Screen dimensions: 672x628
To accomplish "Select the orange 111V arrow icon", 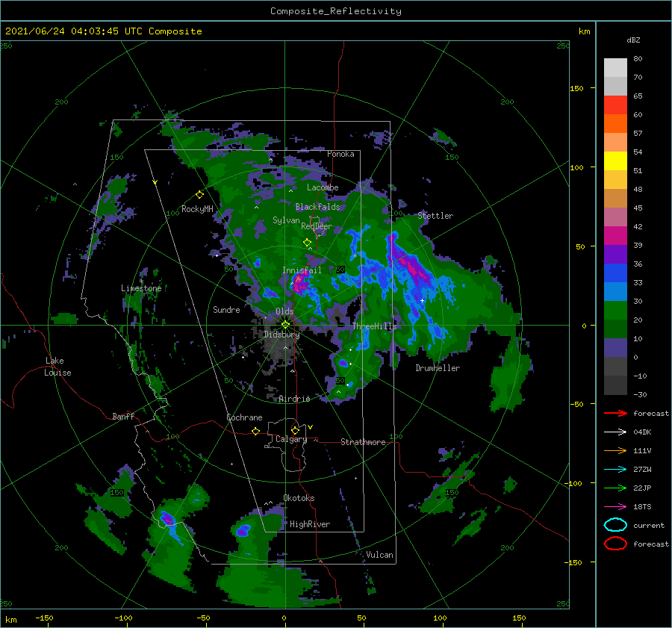I will click(615, 450).
